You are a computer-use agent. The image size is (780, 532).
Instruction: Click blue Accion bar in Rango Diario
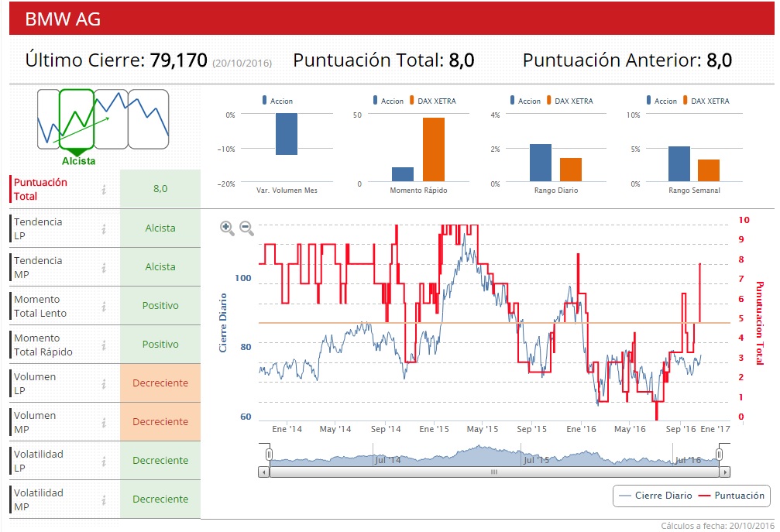click(x=540, y=163)
